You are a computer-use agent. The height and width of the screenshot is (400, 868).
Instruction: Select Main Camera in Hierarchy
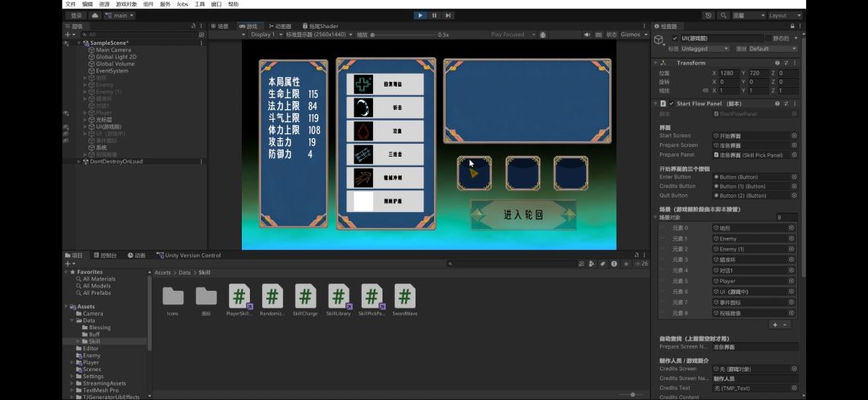113,50
